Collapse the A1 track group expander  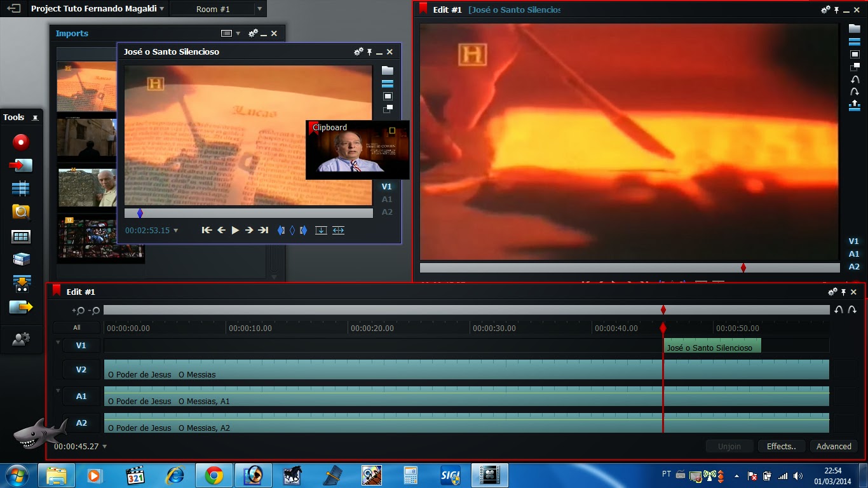click(x=58, y=391)
